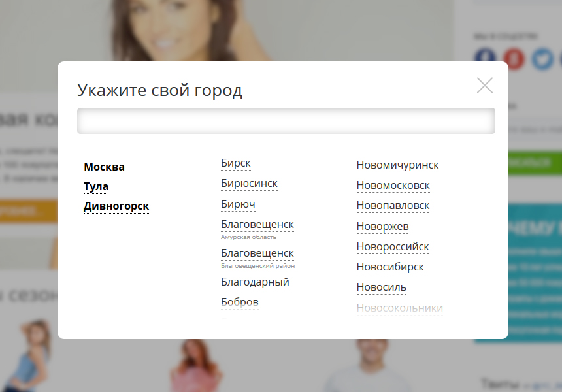Select Благовещенск in Амурская область
The width and height of the screenshot is (562, 392).
(257, 225)
